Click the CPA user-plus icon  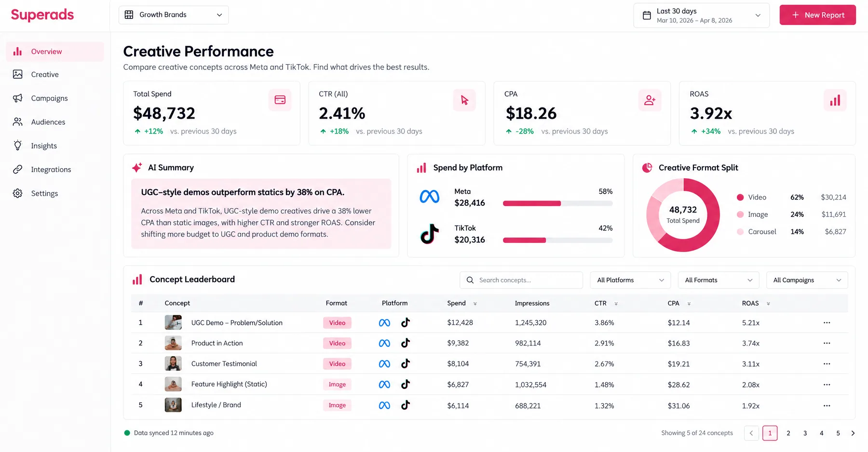(x=650, y=100)
